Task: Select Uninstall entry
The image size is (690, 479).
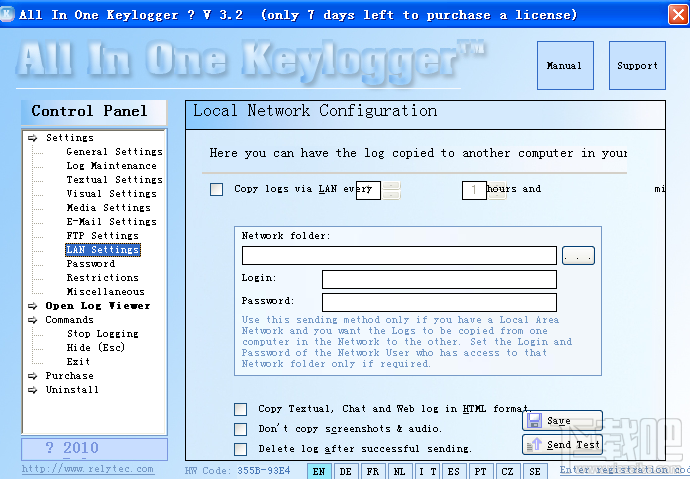Action: coord(72,390)
